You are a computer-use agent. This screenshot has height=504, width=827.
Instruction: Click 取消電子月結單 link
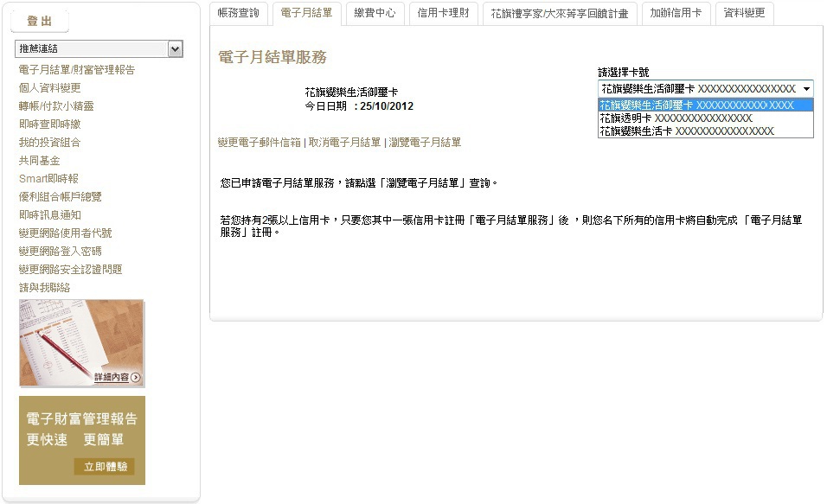(344, 143)
